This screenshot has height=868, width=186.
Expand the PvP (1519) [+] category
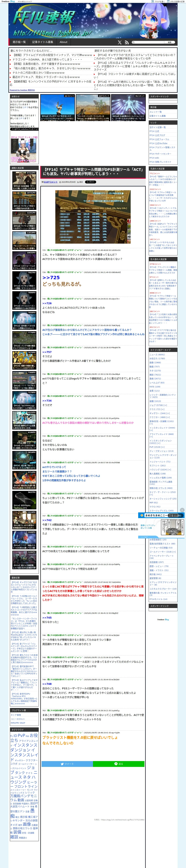pos(157,447)
